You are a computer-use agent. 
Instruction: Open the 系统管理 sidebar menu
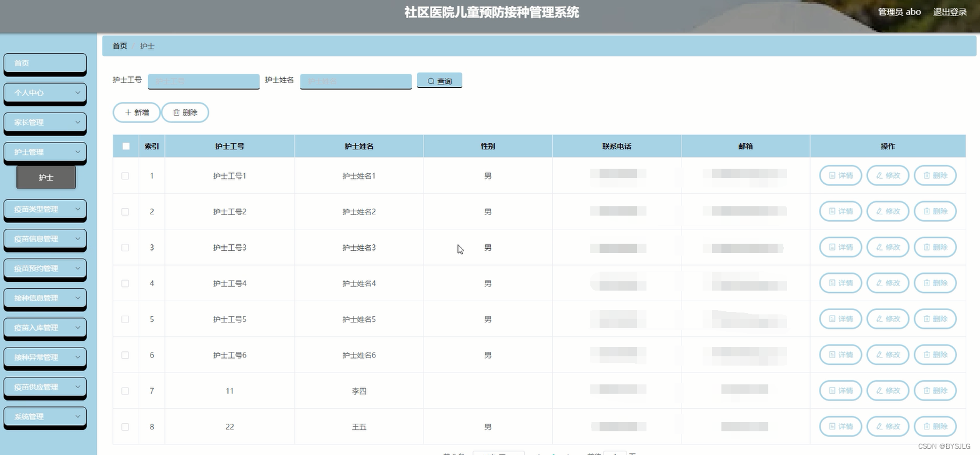tap(45, 417)
